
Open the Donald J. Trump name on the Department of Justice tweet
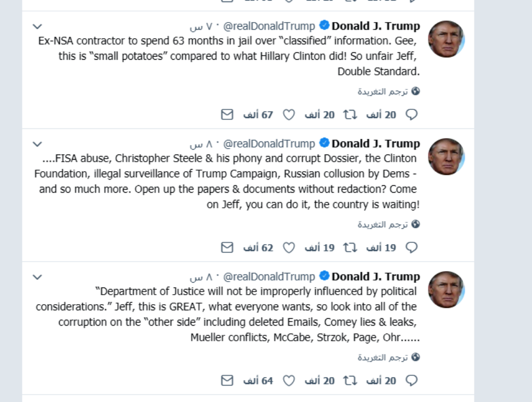376,276
